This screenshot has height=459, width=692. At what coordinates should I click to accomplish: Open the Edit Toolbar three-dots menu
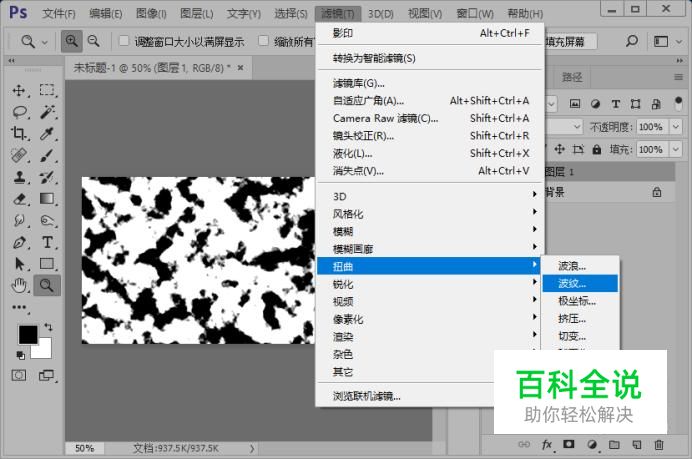tap(19, 307)
